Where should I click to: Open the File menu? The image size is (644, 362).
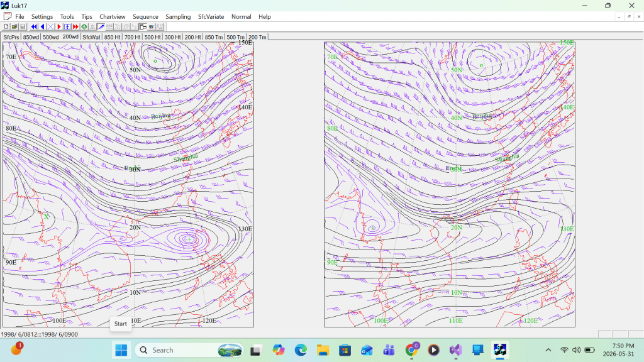[19, 17]
